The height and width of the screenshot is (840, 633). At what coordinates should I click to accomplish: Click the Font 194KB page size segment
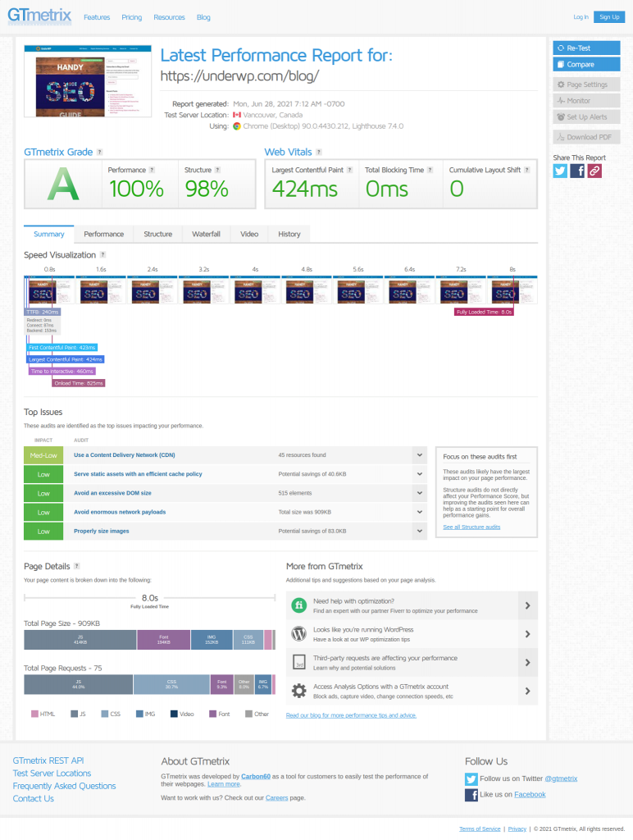(164, 640)
